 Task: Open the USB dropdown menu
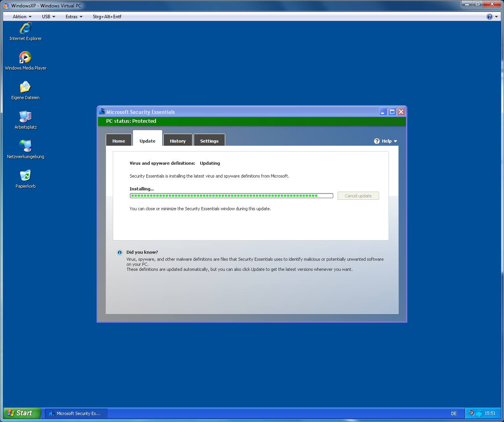(x=49, y=17)
